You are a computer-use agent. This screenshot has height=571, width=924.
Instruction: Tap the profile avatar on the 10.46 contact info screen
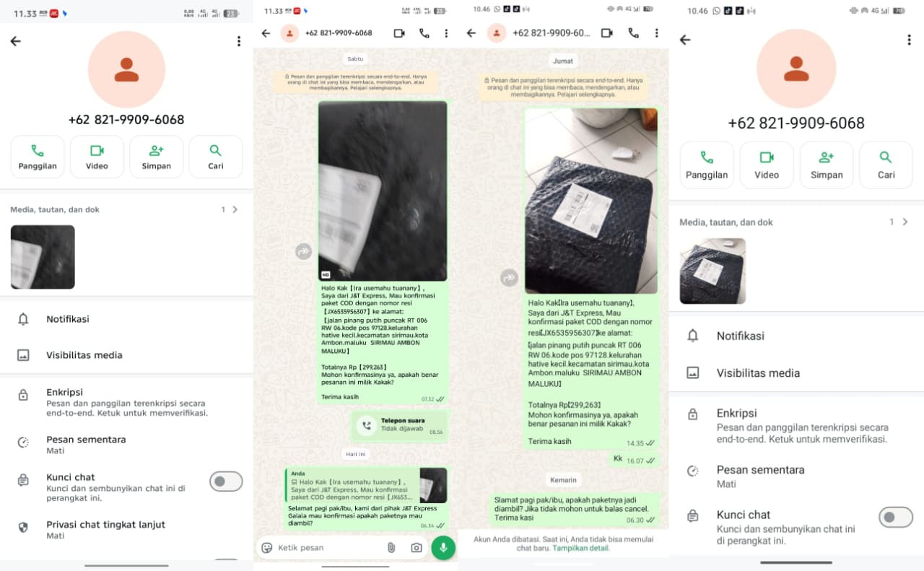click(x=796, y=69)
